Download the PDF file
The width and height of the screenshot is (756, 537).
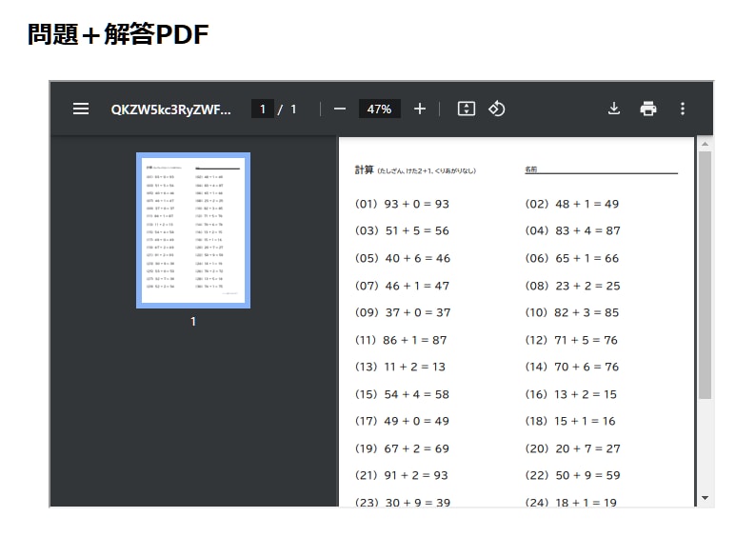point(614,109)
